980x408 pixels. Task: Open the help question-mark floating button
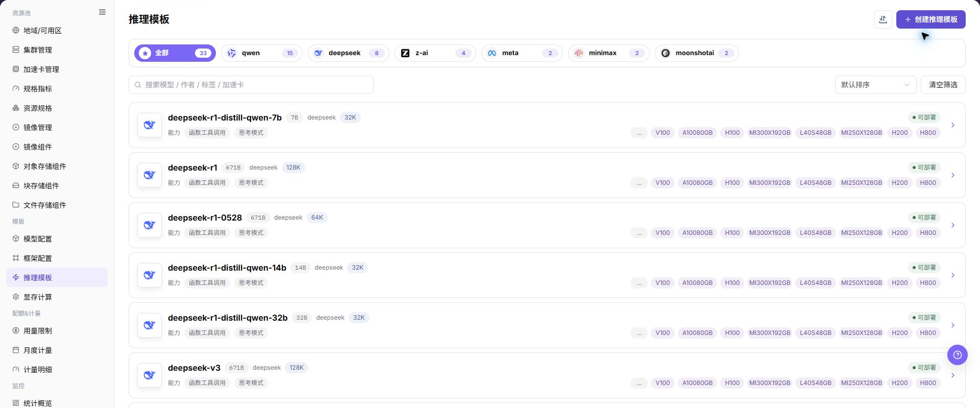point(958,355)
